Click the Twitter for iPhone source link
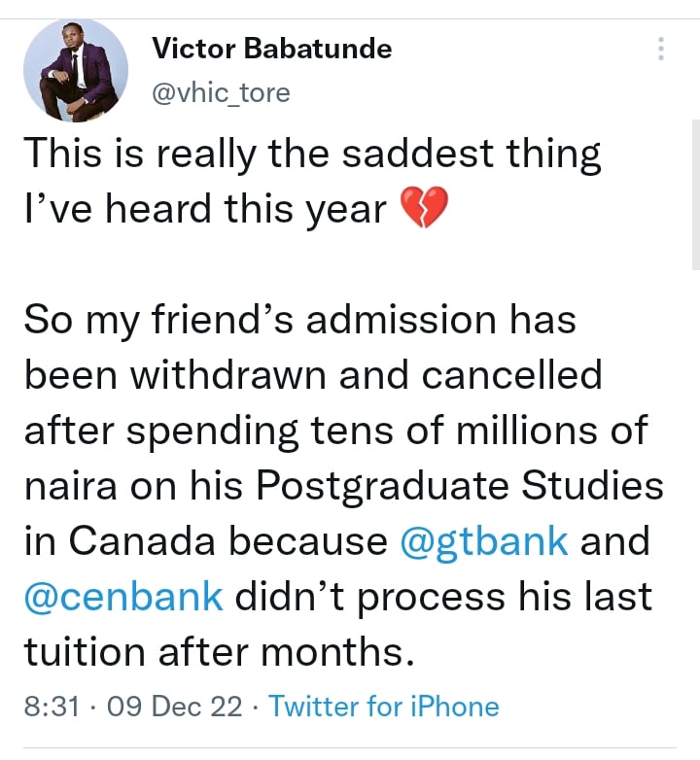The image size is (700, 760). (x=383, y=706)
